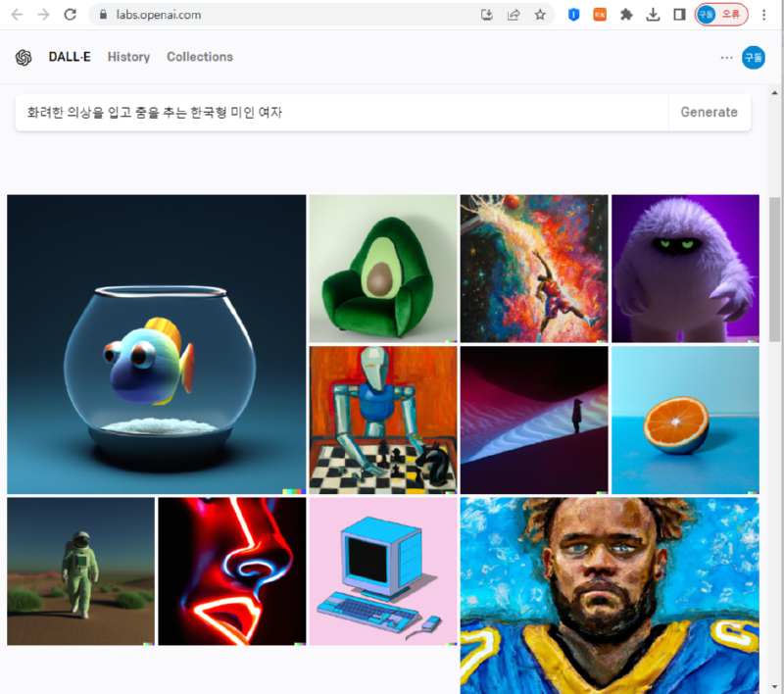Open the Collections tab
784x694 pixels.
pyautogui.click(x=200, y=57)
